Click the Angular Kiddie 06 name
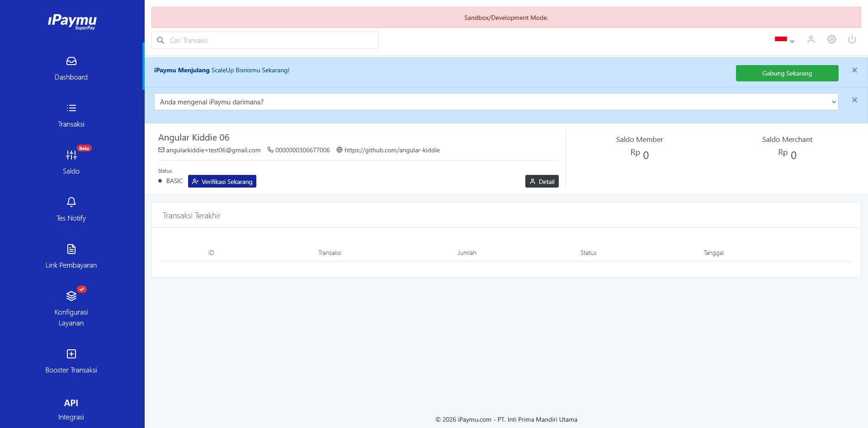 pyautogui.click(x=193, y=137)
